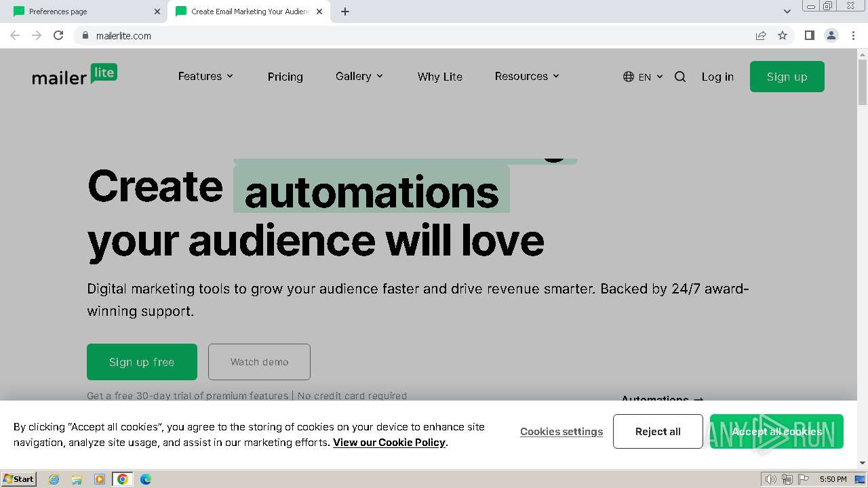Click the scrollbar down arrow
Viewport: 868px width, 488px height.
(863, 463)
